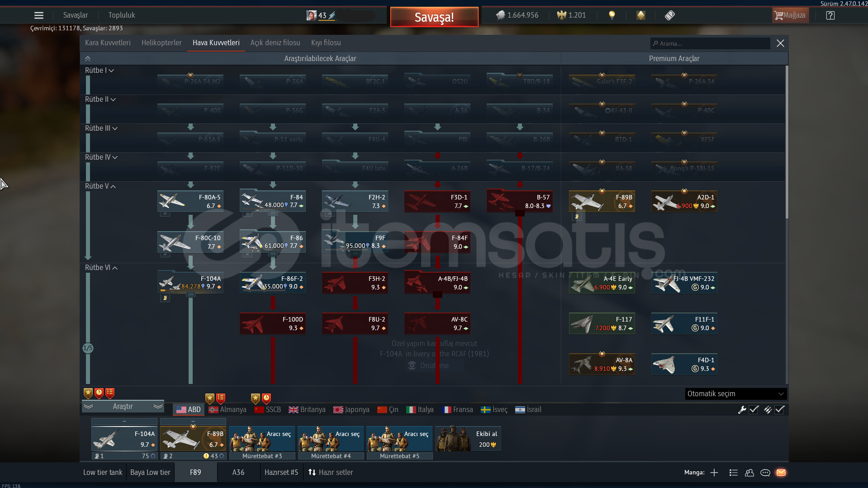Toggle the auto repair checkbox

(x=754, y=410)
